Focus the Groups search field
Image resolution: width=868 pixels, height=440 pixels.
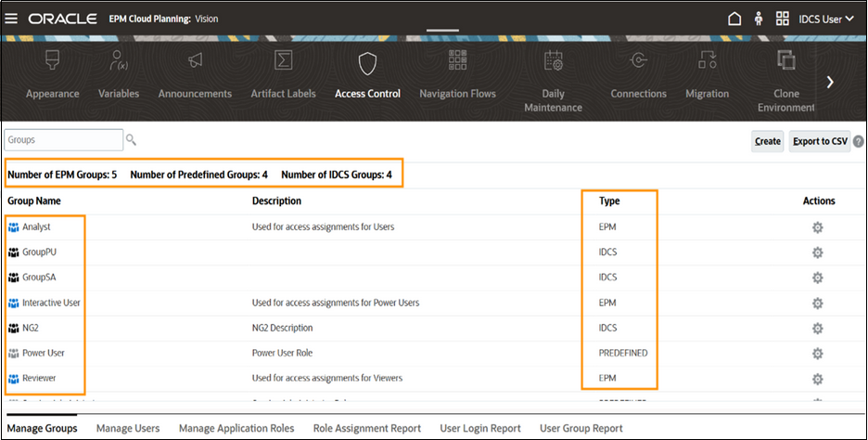click(64, 140)
